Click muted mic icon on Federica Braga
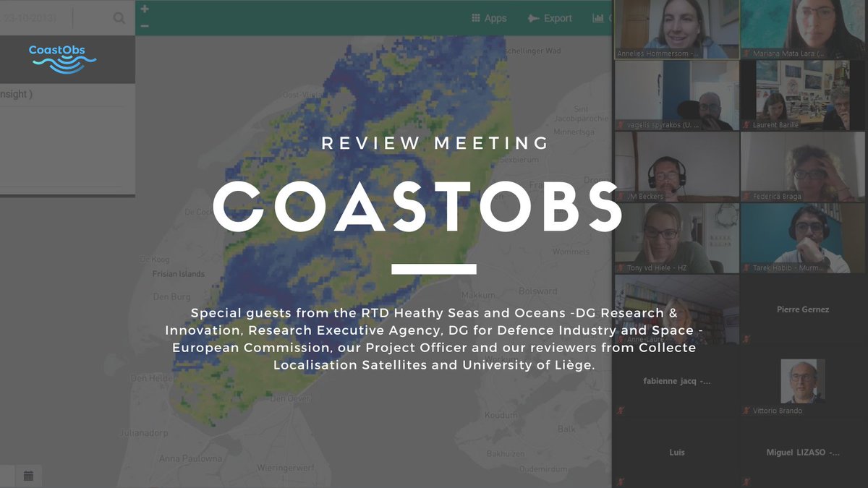 pos(746,196)
